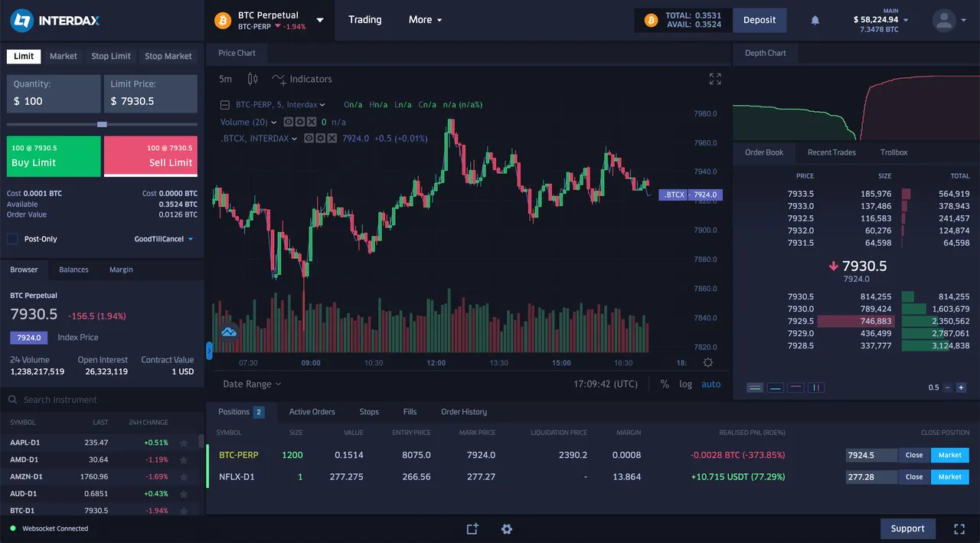980x543 pixels.
Task: Show both bids and asks in order book
Action: point(755,388)
